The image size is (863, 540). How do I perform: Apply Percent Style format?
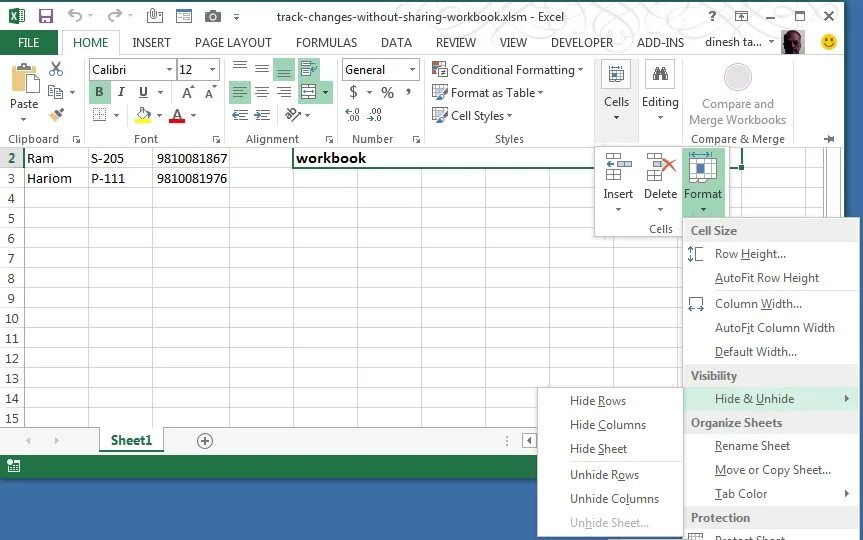tap(387, 92)
